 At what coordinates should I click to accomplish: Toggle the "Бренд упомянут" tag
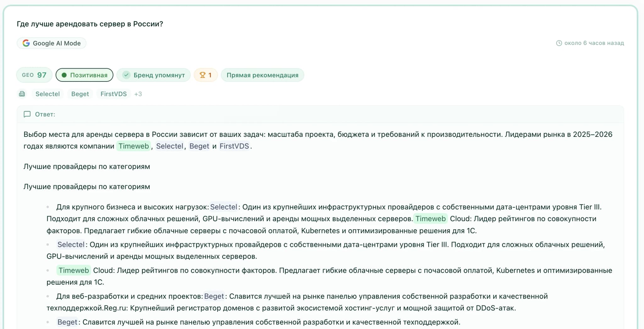click(153, 75)
